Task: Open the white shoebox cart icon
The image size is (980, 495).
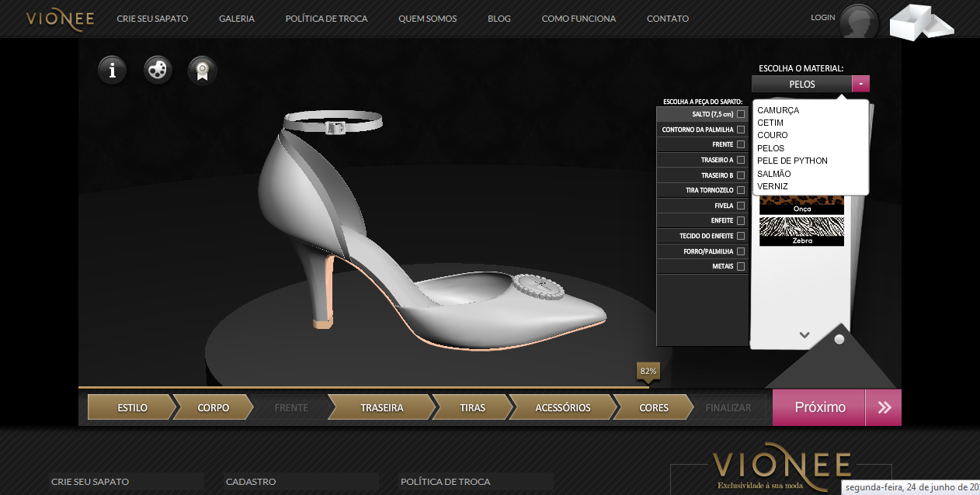Action: [922, 22]
